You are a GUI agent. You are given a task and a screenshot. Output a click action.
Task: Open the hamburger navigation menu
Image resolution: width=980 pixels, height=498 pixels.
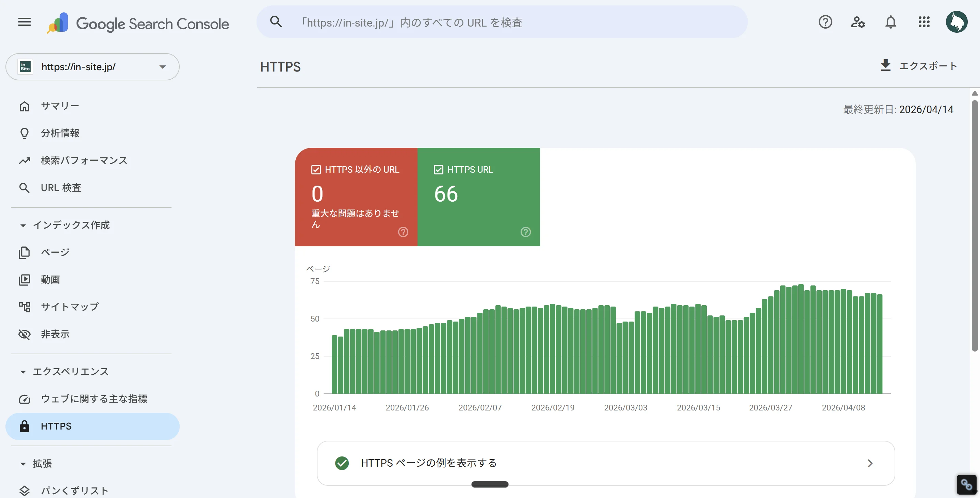click(x=24, y=22)
